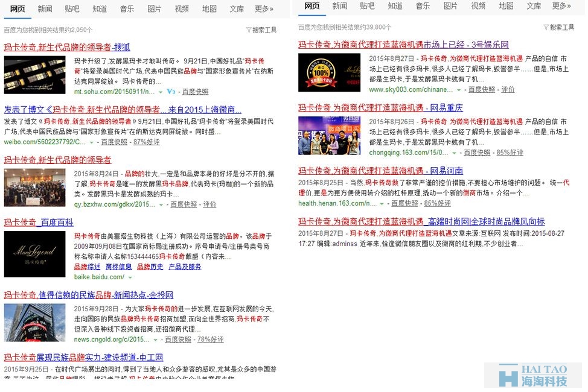Expand the dropdown arrow after weibo.com URL
The image size is (588, 392).
click(92, 142)
